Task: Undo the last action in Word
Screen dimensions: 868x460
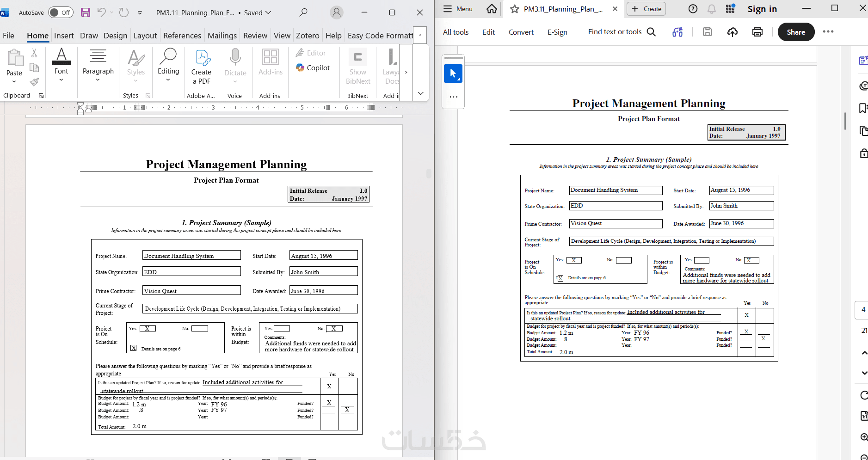Action: click(102, 12)
